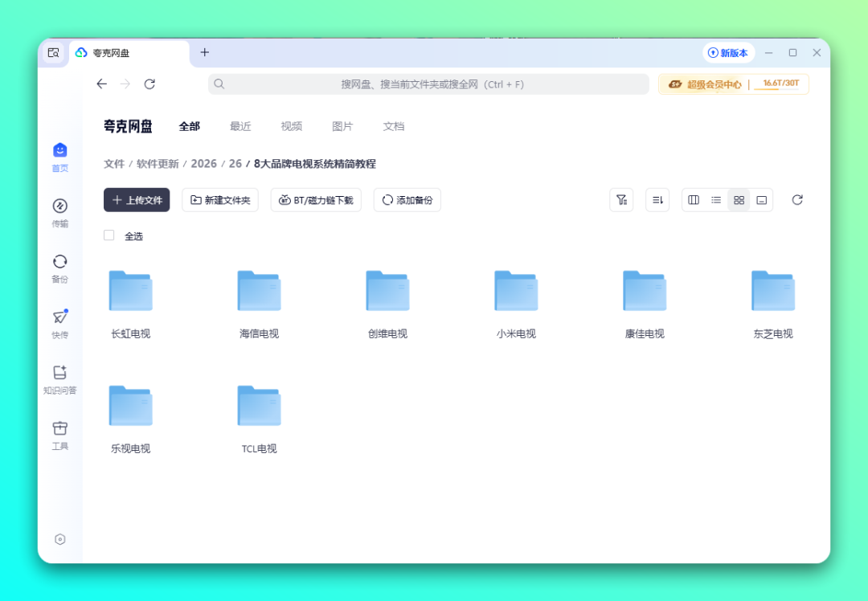Open the 知识问答 sidebar feature
The image size is (868, 601).
[x=59, y=375]
